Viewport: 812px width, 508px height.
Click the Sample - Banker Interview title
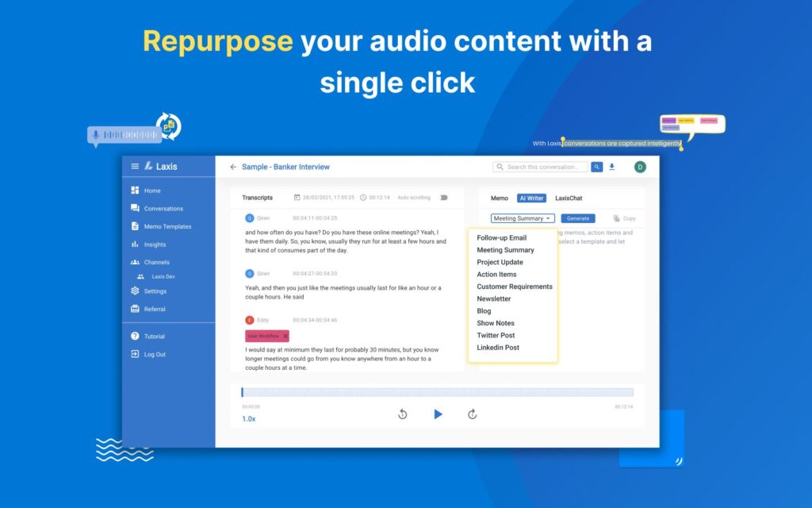pyautogui.click(x=285, y=167)
